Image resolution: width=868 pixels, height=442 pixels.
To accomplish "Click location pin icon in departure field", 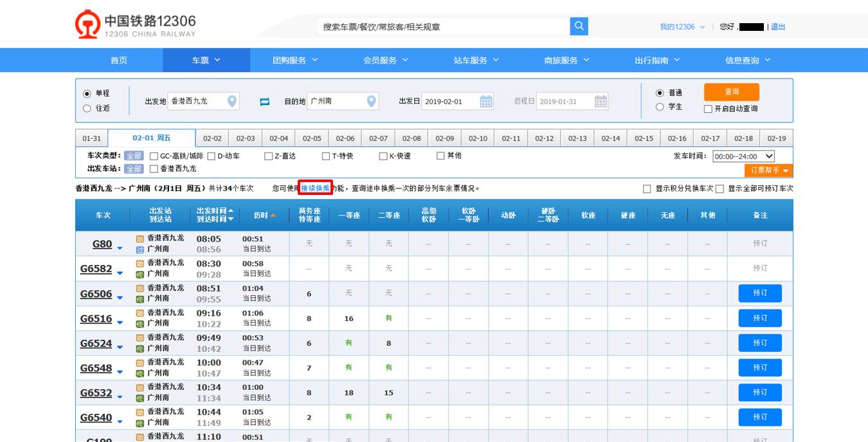I will 232,101.
